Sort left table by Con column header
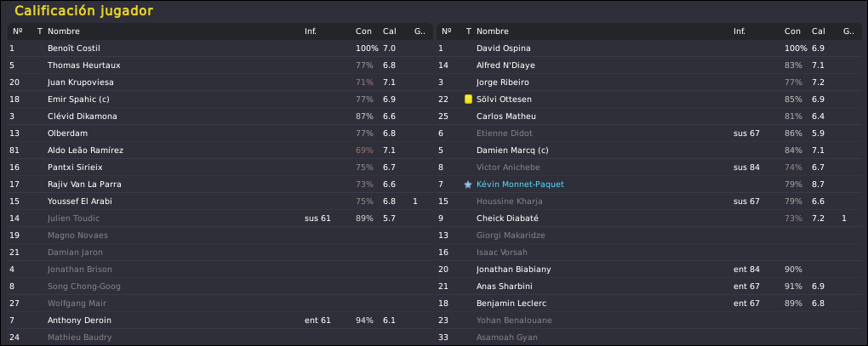 point(363,31)
